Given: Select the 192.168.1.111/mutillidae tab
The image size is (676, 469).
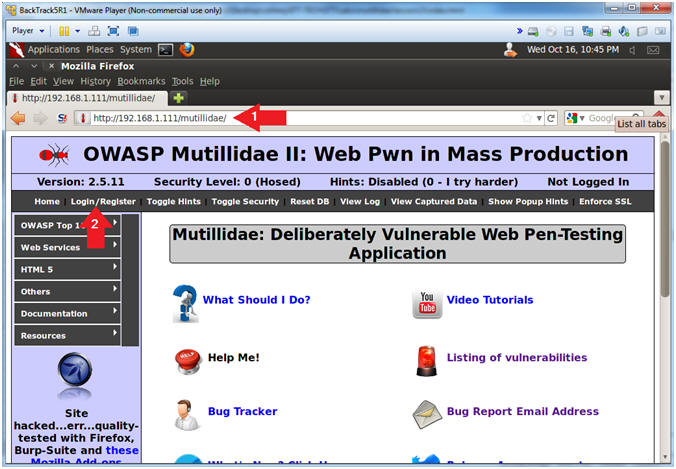Looking at the screenshot, I should (88, 98).
